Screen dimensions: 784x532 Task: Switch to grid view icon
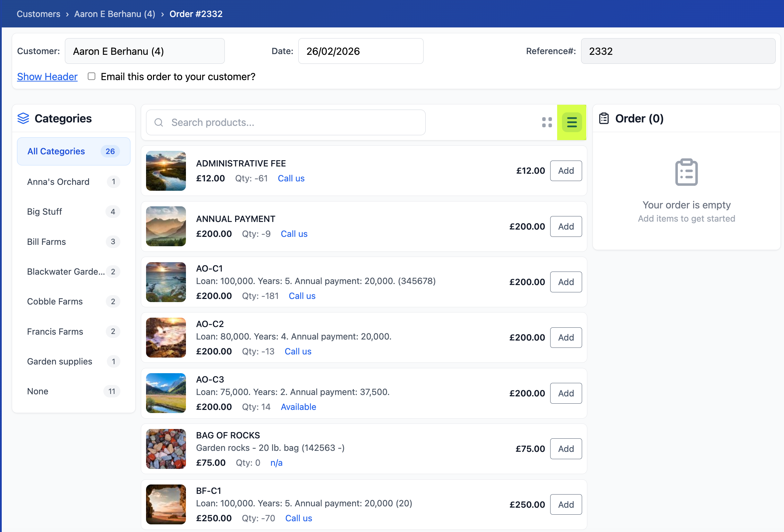547,122
